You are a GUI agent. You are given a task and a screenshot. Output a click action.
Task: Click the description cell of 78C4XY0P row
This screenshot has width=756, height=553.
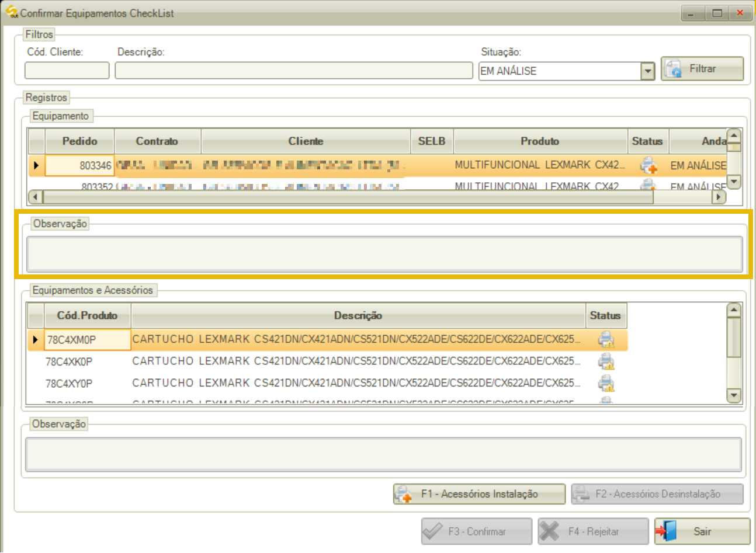tap(358, 383)
